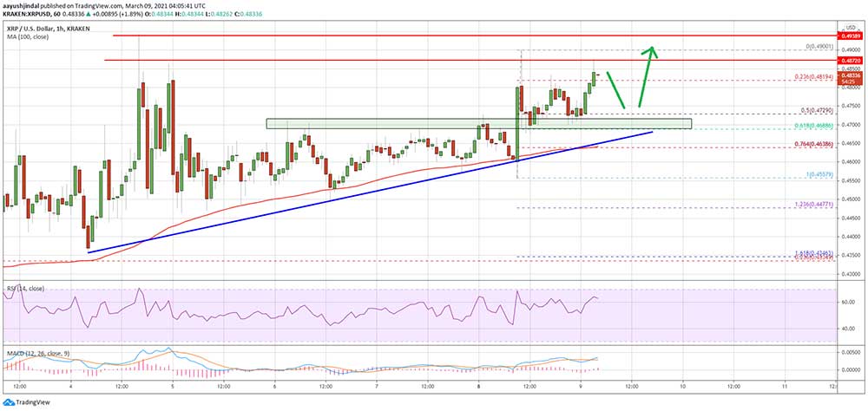This screenshot has height=411, width=868.
Task: Click the 0.43000 price axis value
Action: tap(850, 274)
